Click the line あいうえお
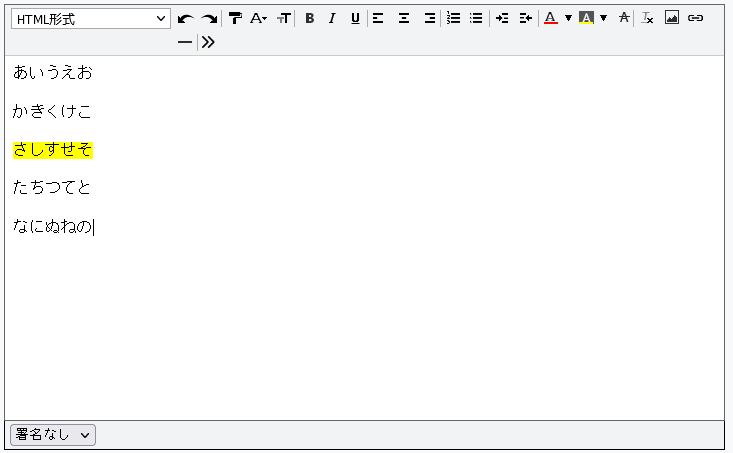The width and height of the screenshot is (733, 453). [x=53, y=72]
